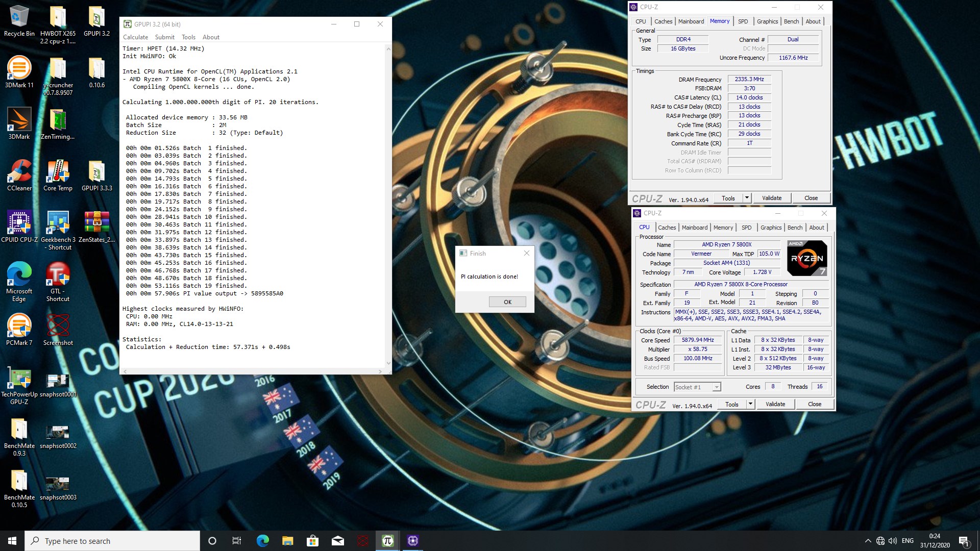The height and width of the screenshot is (551, 980).
Task: Expand Tools dropdown arrow in lower CPU-Z
Action: (750, 404)
